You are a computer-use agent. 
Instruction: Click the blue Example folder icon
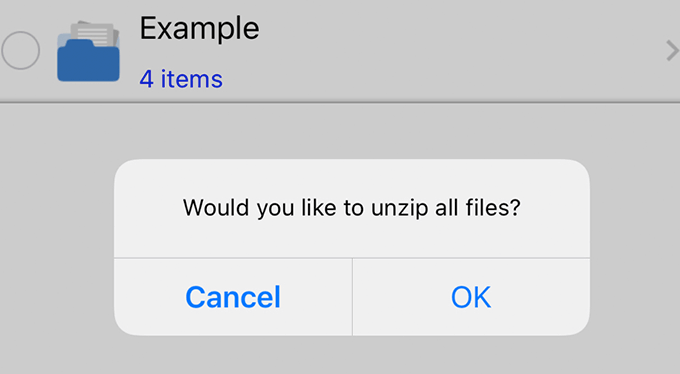[88, 51]
